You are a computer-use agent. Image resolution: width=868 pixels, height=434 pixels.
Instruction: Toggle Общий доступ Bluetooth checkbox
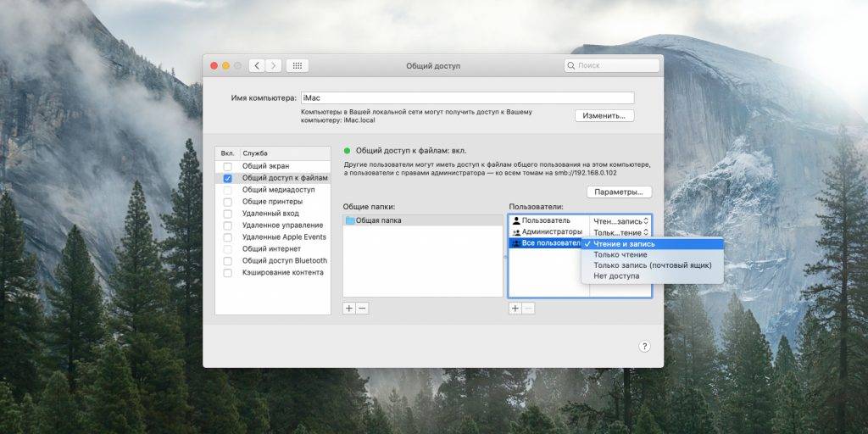point(227,261)
